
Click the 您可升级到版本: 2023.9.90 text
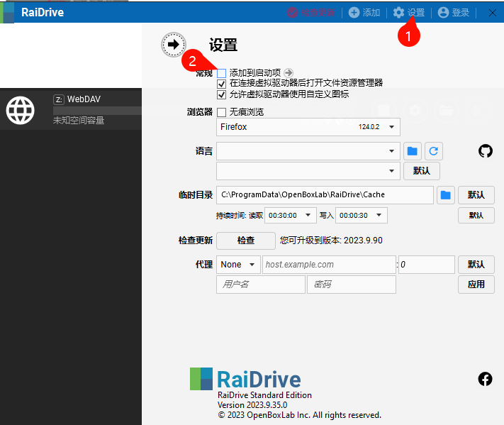331,241
